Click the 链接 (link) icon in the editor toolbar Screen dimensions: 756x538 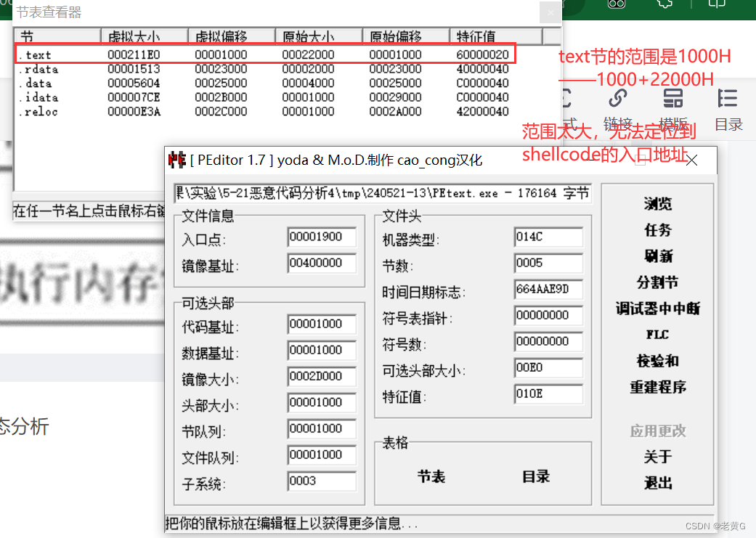618,99
